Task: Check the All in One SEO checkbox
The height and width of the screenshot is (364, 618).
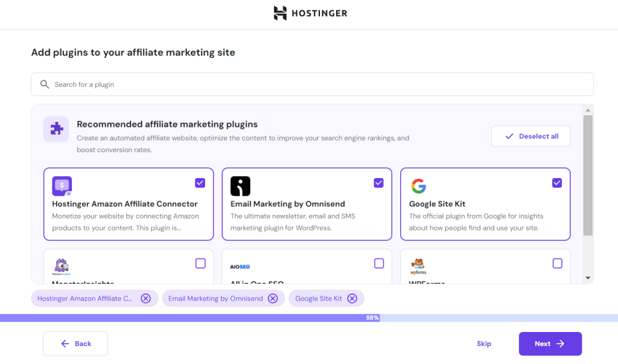Action: coord(378,263)
